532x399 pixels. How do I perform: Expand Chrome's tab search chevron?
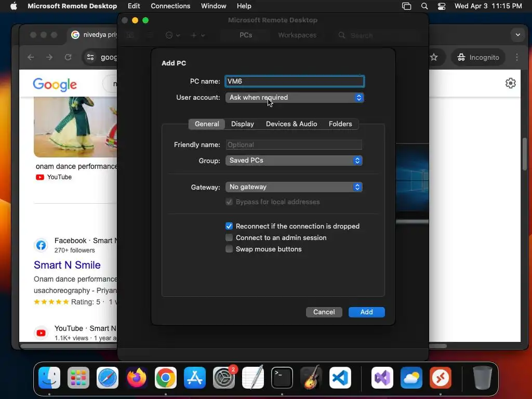[x=518, y=35]
